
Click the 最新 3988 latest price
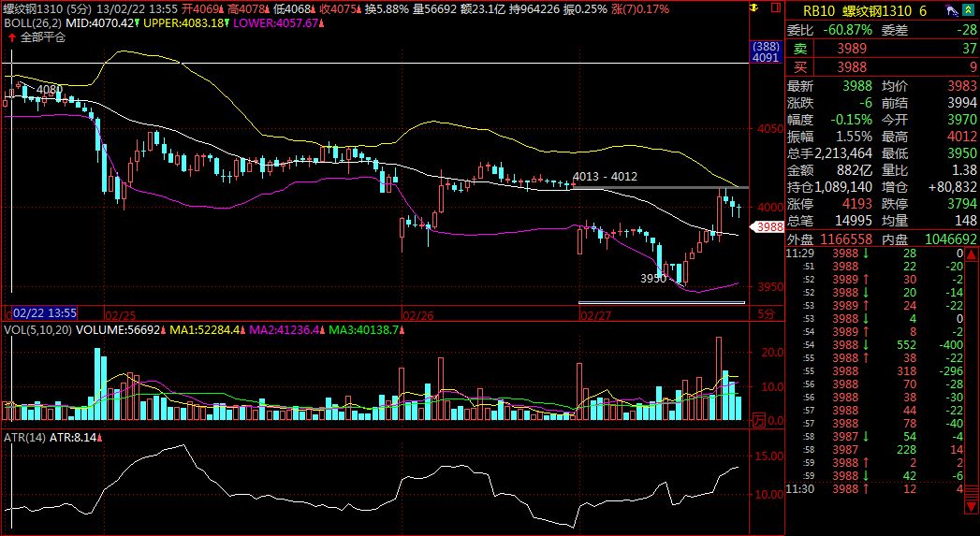(x=856, y=86)
